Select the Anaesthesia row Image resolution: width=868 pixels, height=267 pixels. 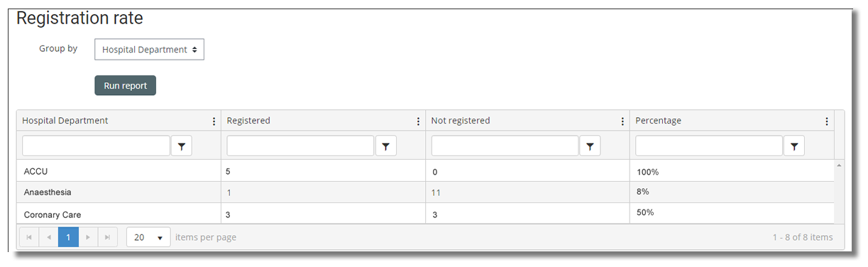pyautogui.click(x=426, y=192)
